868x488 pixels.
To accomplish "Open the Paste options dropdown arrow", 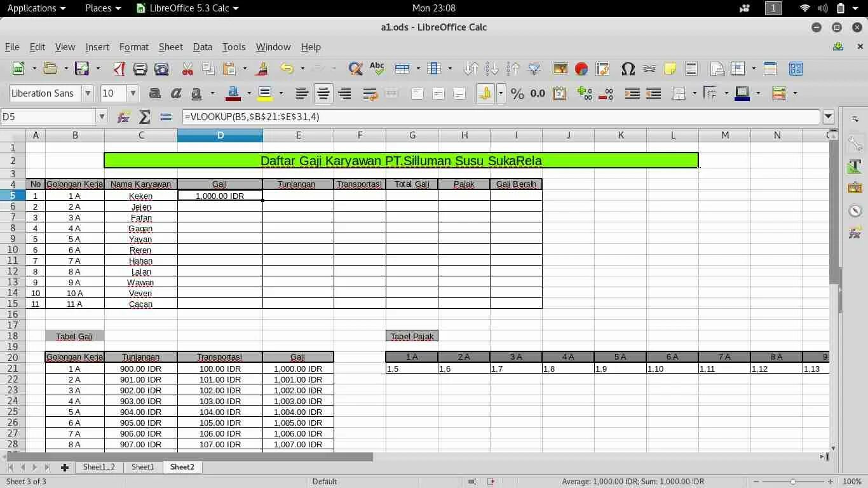I will [244, 69].
